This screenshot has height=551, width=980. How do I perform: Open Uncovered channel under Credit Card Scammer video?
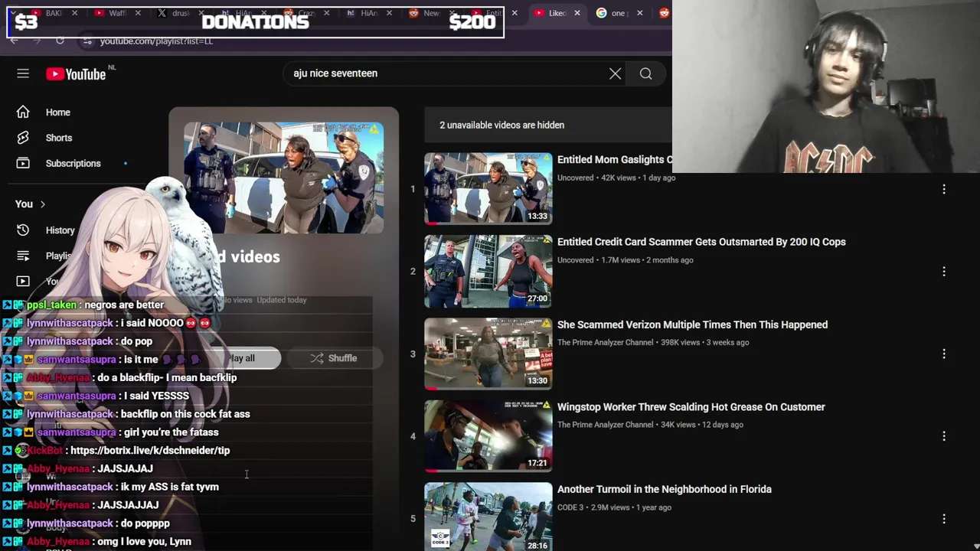[575, 260]
